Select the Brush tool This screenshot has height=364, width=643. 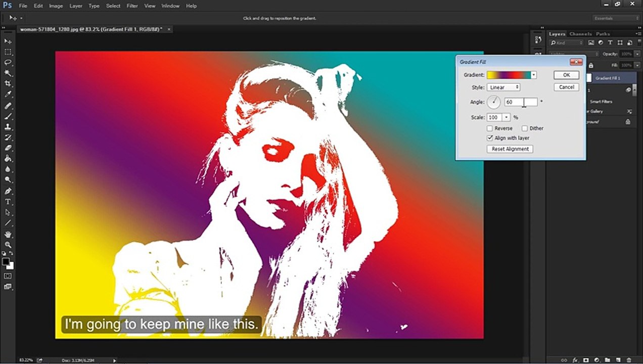coord(8,116)
